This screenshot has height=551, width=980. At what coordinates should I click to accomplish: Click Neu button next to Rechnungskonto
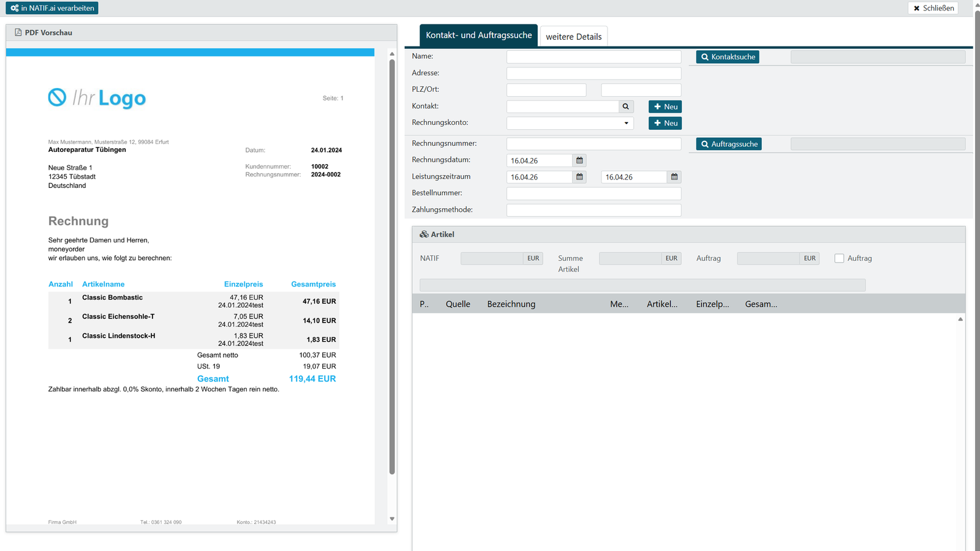[665, 123]
